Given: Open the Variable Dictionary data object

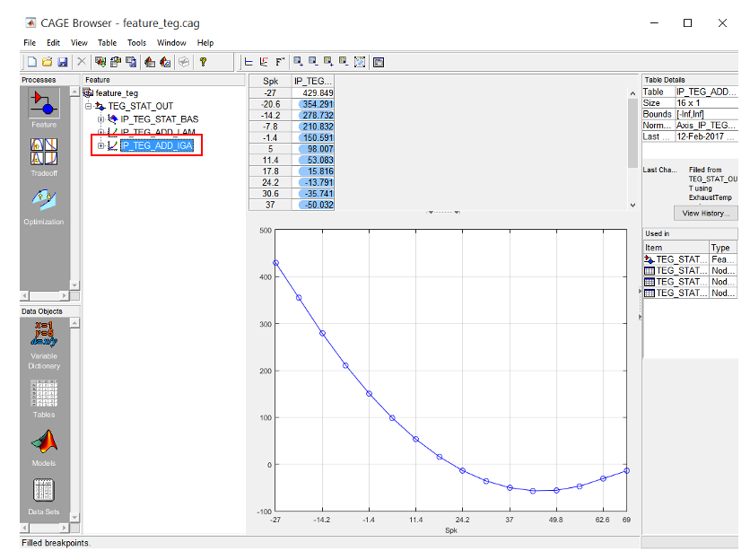Looking at the screenshot, I should tap(44, 346).
